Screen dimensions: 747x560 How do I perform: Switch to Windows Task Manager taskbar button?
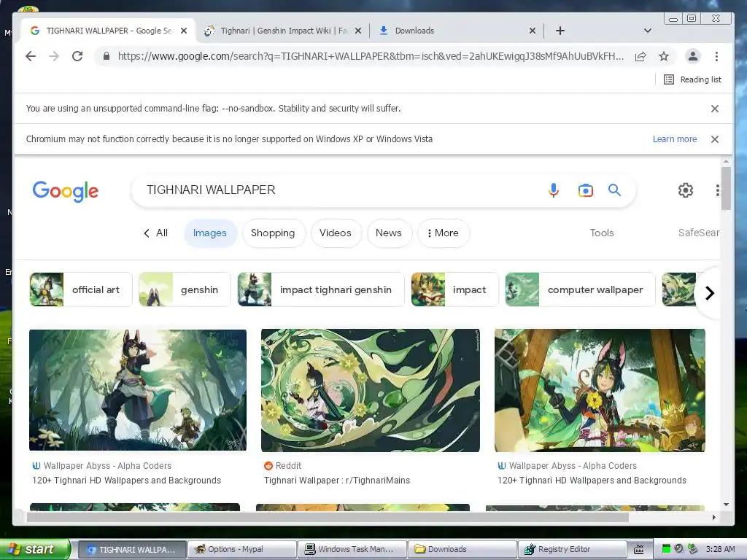click(x=352, y=550)
